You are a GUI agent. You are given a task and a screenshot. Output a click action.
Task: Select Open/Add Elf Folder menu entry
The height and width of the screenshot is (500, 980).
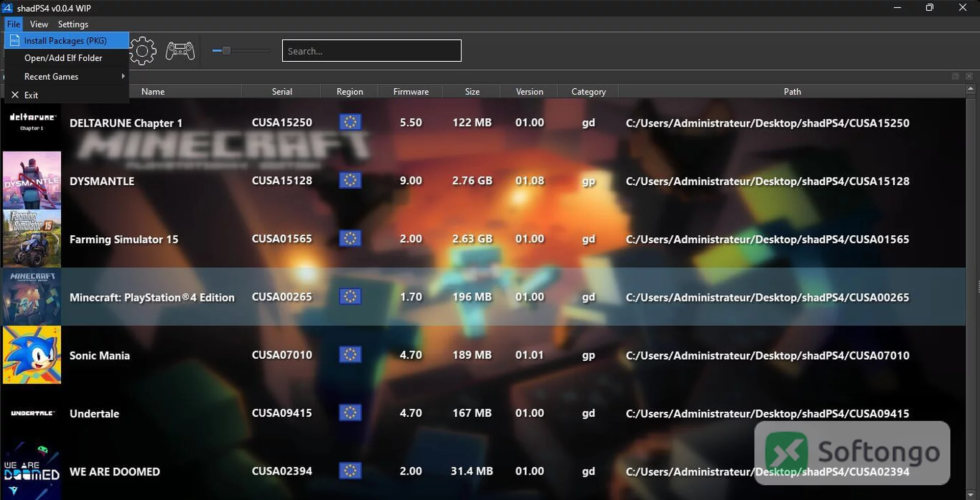[66, 58]
